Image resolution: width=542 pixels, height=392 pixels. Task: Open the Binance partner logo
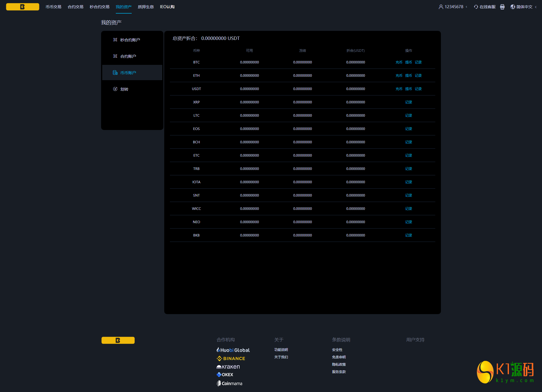(x=231, y=358)
